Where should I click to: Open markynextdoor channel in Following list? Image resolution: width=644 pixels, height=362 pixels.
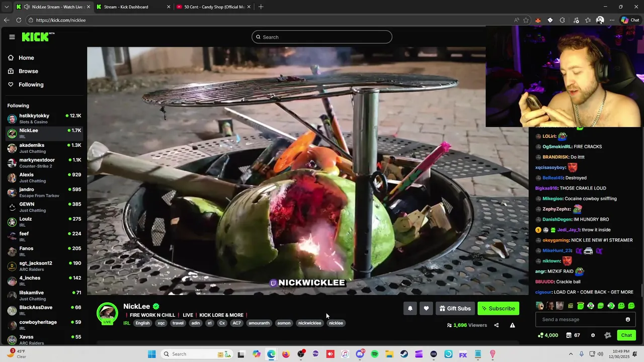[44, 163]
